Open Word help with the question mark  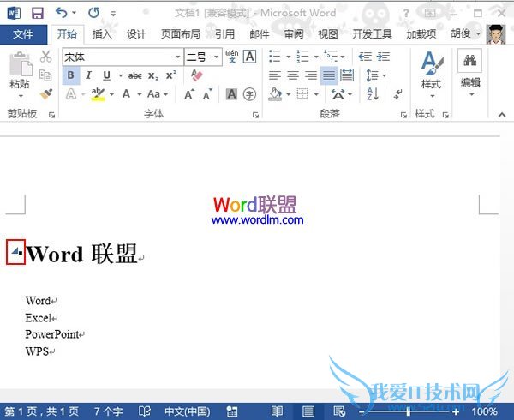(406, 13)
